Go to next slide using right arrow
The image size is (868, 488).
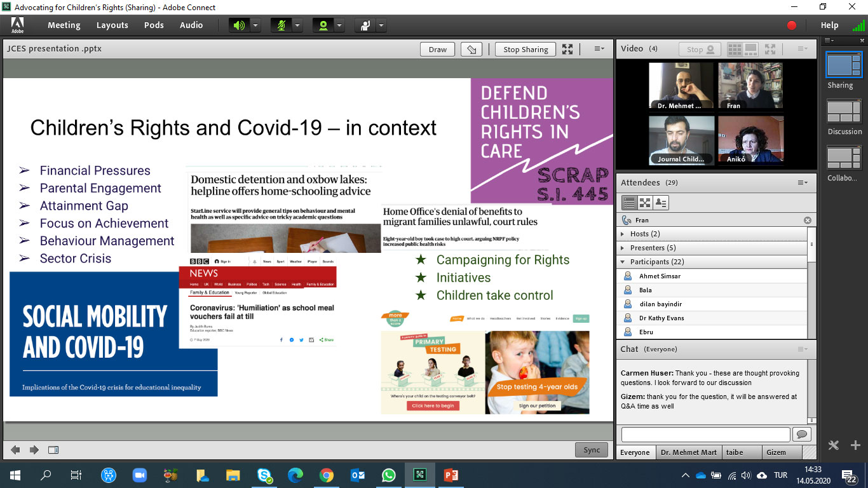pos(34,450)
